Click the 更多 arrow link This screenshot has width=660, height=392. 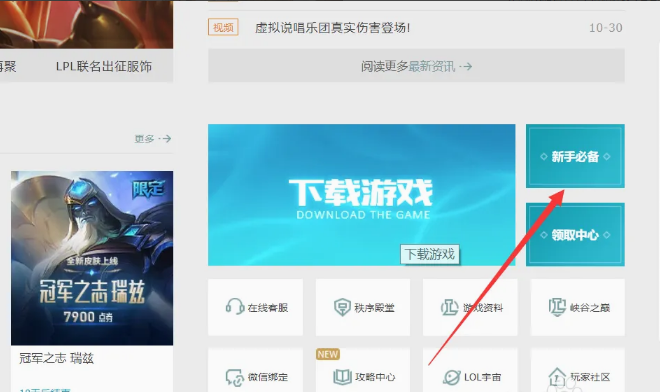(153, 139)
